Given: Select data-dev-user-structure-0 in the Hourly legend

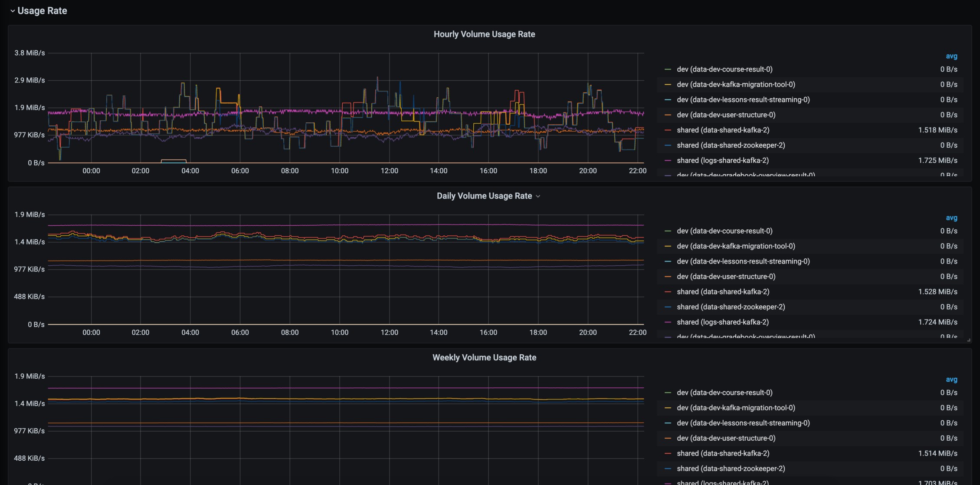Looking at the screenshot, I should click(x=726, y=115).
